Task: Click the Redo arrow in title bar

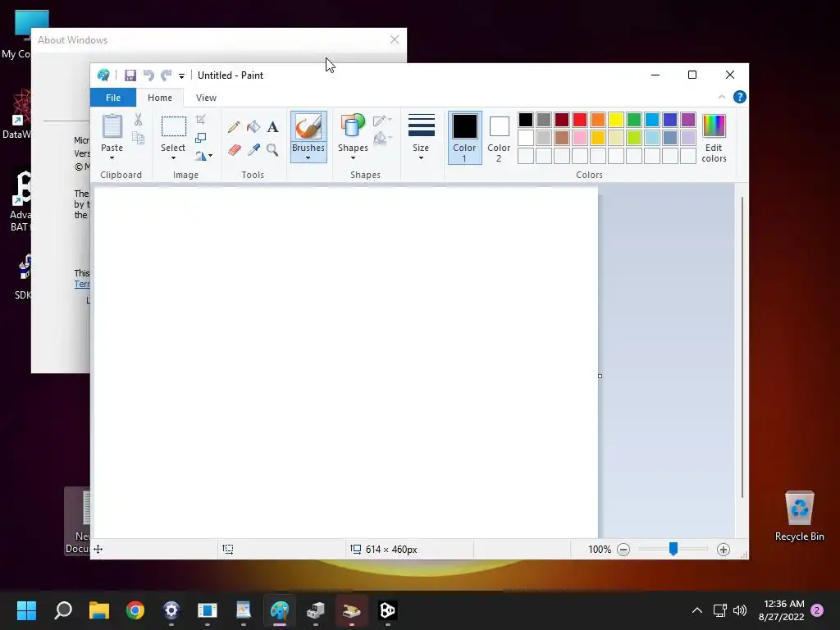Action: point(166,75)
